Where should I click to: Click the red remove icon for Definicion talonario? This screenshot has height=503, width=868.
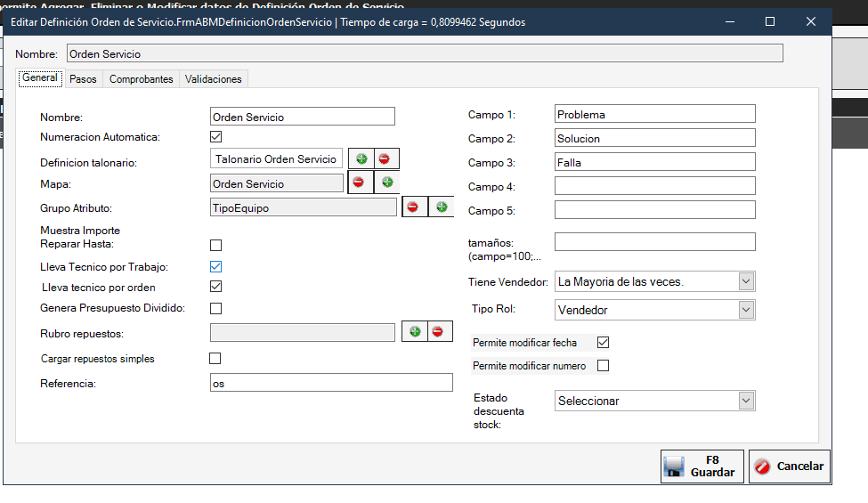(x=385, y=158)
